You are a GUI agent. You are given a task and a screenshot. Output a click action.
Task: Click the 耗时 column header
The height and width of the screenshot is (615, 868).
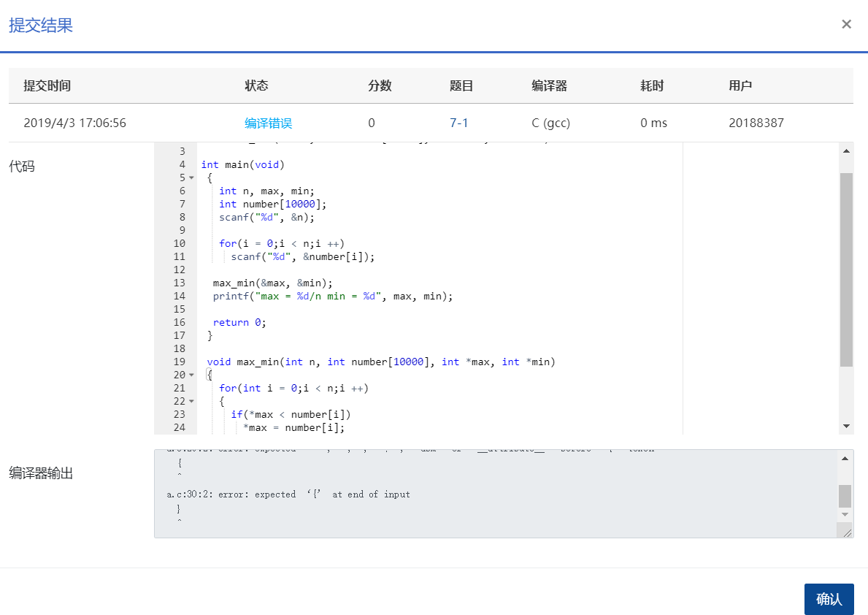click(652, 86)
